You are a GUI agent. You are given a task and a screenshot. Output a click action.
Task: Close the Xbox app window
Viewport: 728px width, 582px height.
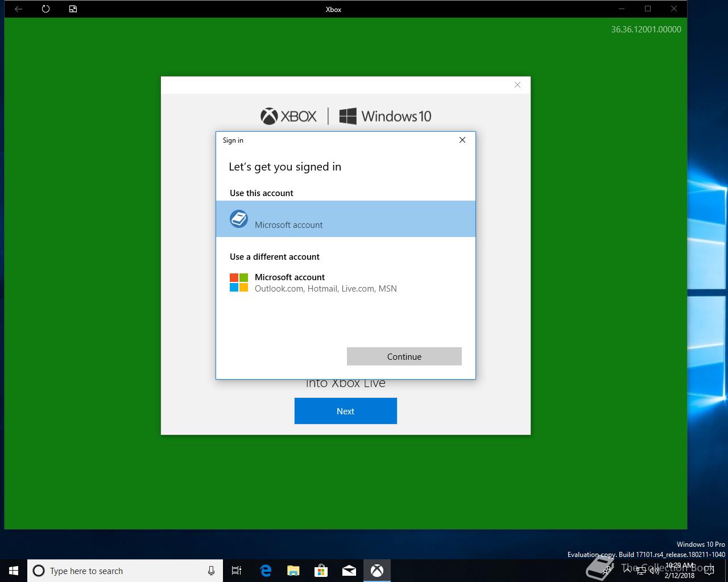pyautogui.click(x=674, y=9)
